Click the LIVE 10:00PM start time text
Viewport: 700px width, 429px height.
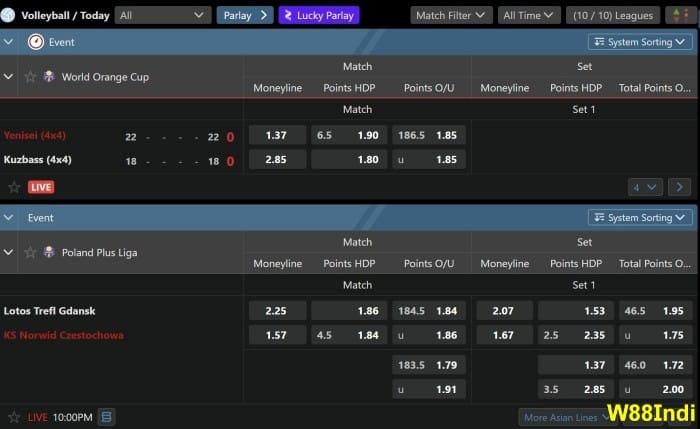pyautogui.click(x=60, y=417)
